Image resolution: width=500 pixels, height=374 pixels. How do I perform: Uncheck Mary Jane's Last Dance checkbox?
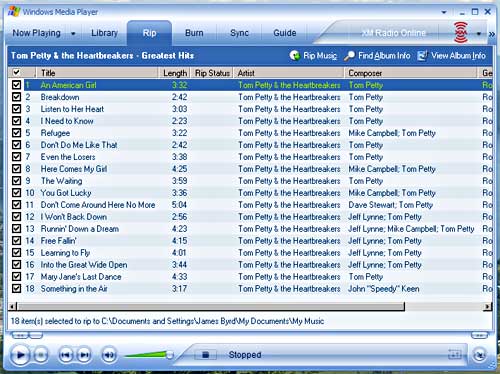pos(16,277)
